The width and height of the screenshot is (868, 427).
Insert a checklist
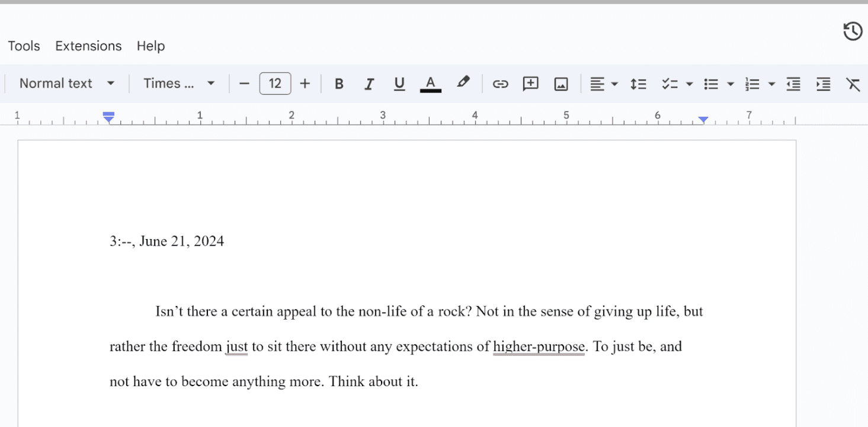pyautogui.click(x=670, y=84)
